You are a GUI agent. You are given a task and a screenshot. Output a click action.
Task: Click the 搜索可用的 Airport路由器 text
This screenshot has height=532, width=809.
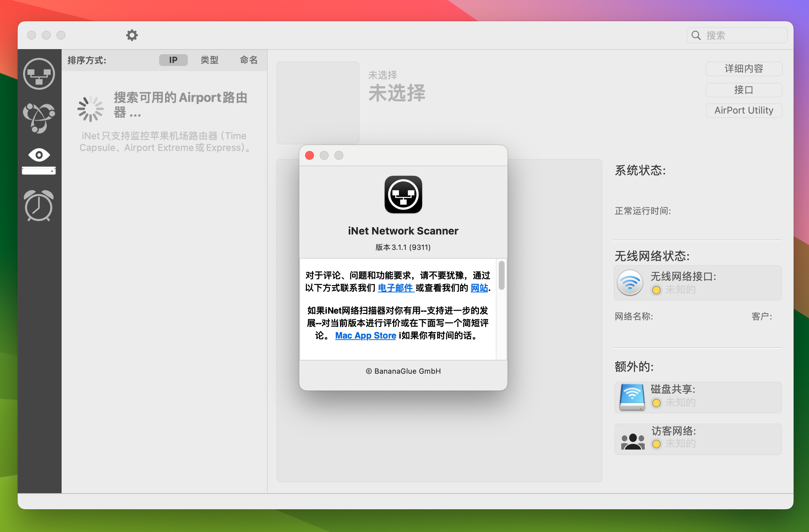tap(181, 105)
